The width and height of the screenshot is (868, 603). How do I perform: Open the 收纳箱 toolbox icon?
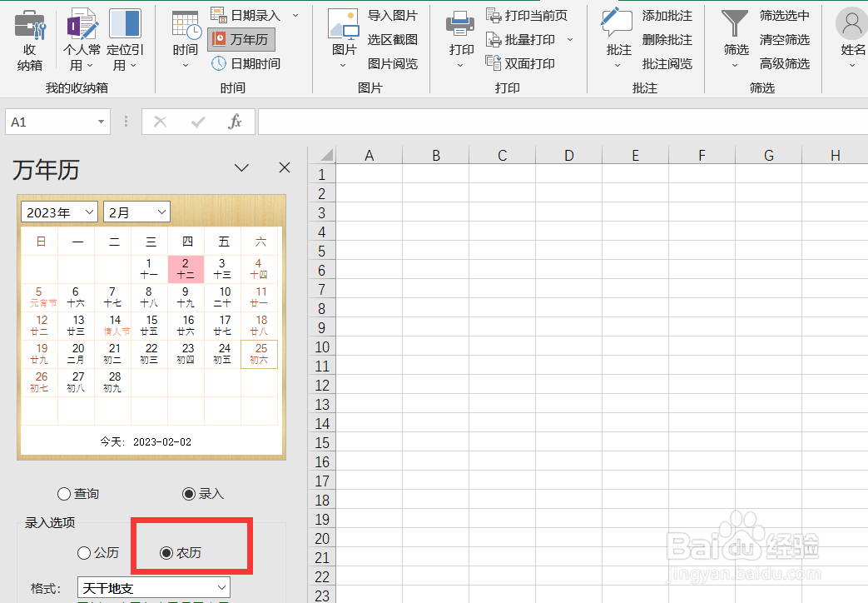(29, 25)
